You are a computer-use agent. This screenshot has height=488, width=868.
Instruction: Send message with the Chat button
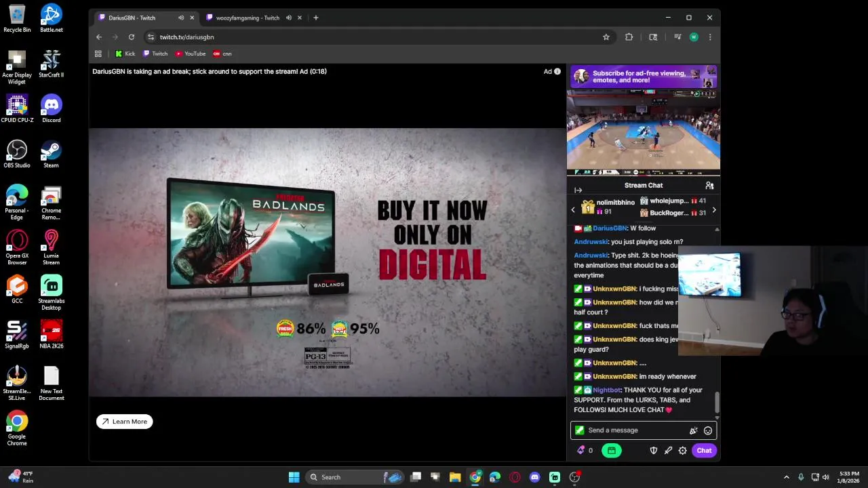tap(704, 451)
